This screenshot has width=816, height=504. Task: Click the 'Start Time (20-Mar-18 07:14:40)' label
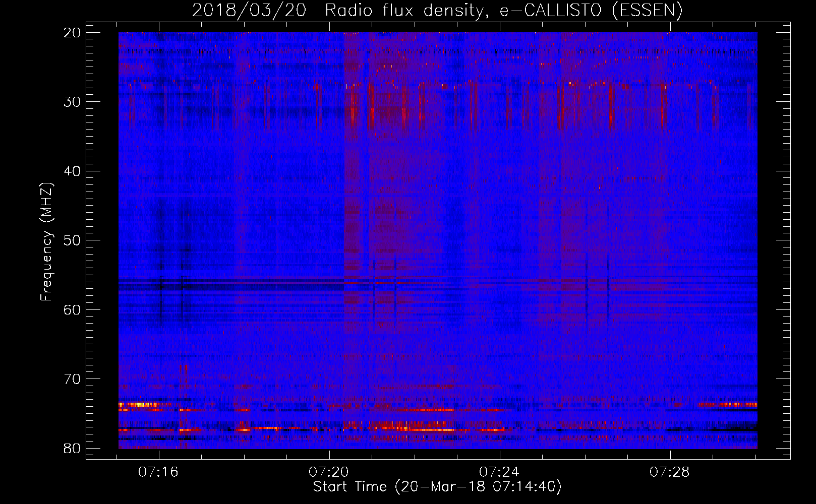[x=437, y=487]
